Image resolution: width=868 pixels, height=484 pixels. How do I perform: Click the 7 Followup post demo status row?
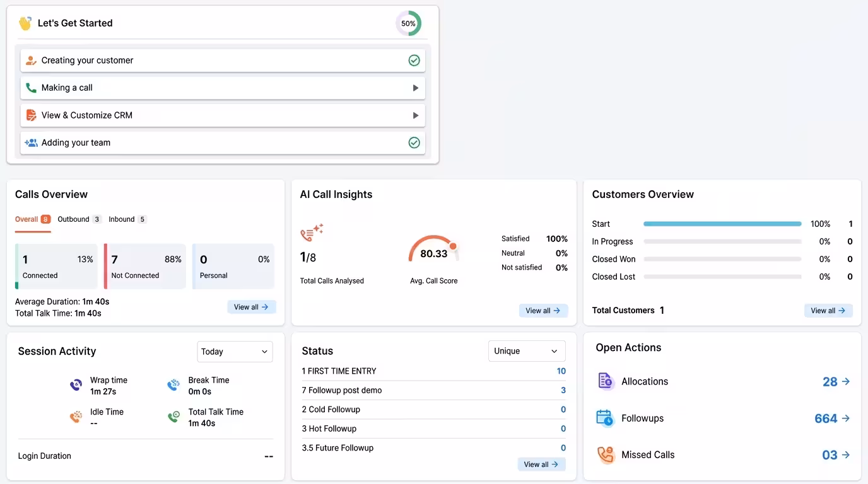click(x=434, y=390)
